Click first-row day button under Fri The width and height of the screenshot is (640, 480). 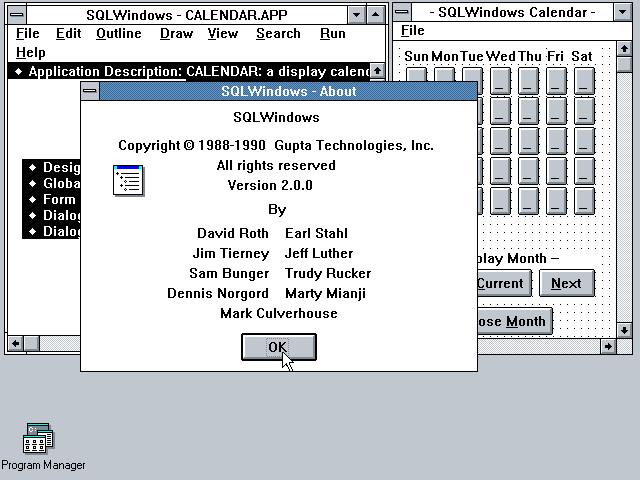pyautogui.click(x=556, y=81)
